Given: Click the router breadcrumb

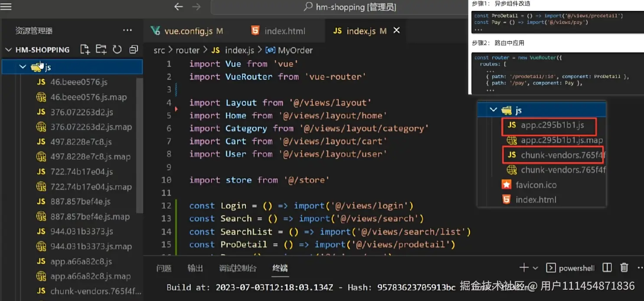Looking at the screenshot, I should click(187, 50).
